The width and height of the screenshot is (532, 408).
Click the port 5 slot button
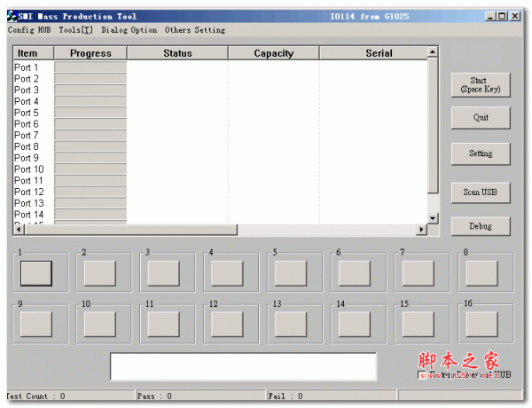point(291,273)
